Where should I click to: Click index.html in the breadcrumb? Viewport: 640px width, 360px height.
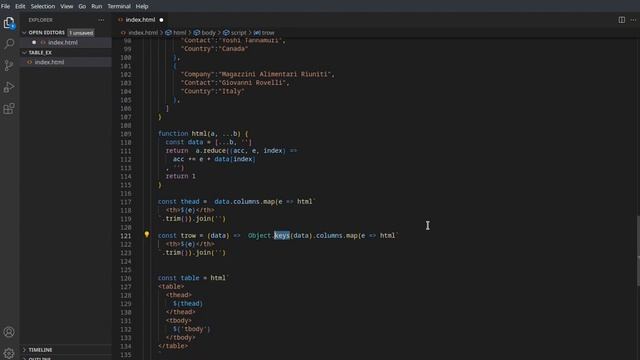click(143, 33)
